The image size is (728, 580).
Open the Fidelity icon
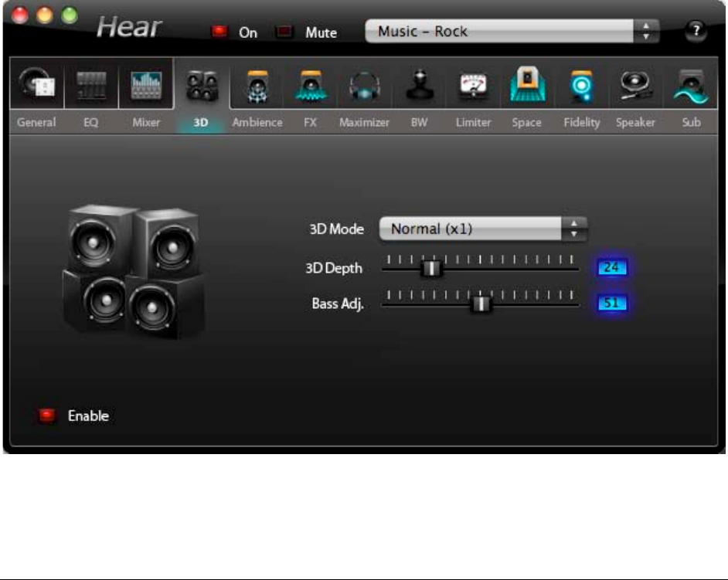(x=581, y=86)
